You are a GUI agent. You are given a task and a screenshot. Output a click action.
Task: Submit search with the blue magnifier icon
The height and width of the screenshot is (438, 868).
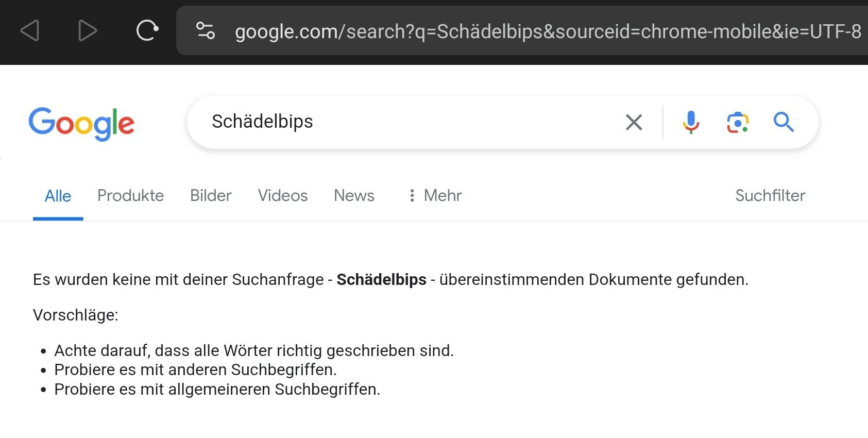pyautogui.click(x=784, y=122)
